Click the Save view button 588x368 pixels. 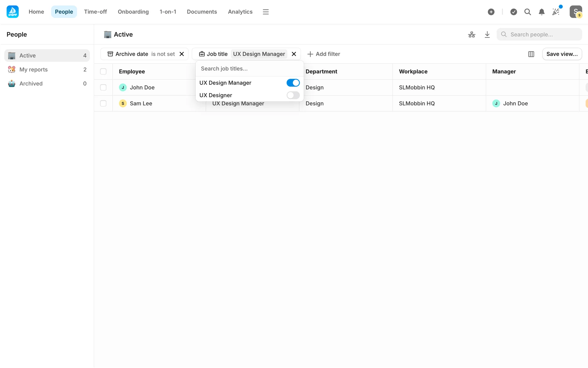[x=562, y=54]
